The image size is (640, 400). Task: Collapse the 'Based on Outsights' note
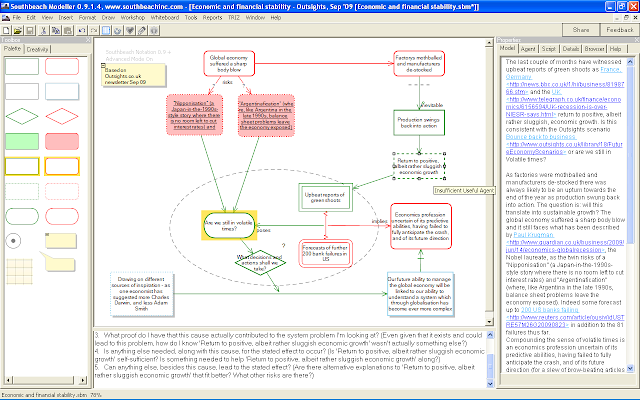(x=103, y=65)
